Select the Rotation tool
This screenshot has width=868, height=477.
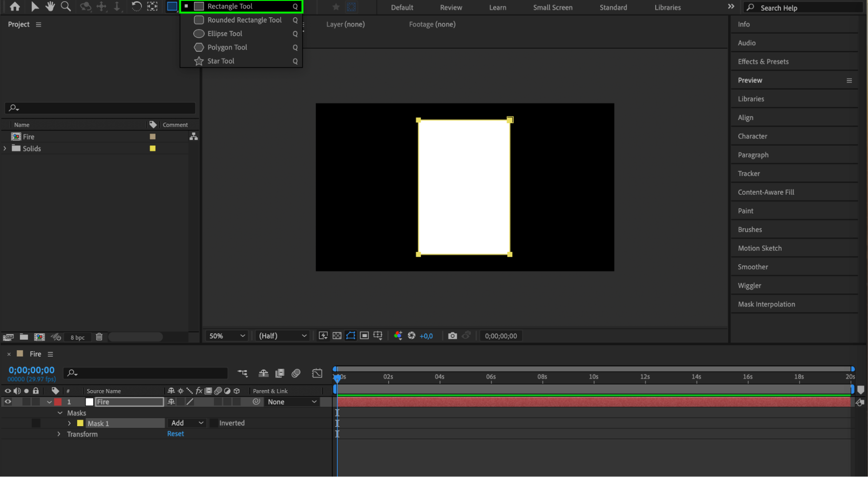tap(136, 7)
